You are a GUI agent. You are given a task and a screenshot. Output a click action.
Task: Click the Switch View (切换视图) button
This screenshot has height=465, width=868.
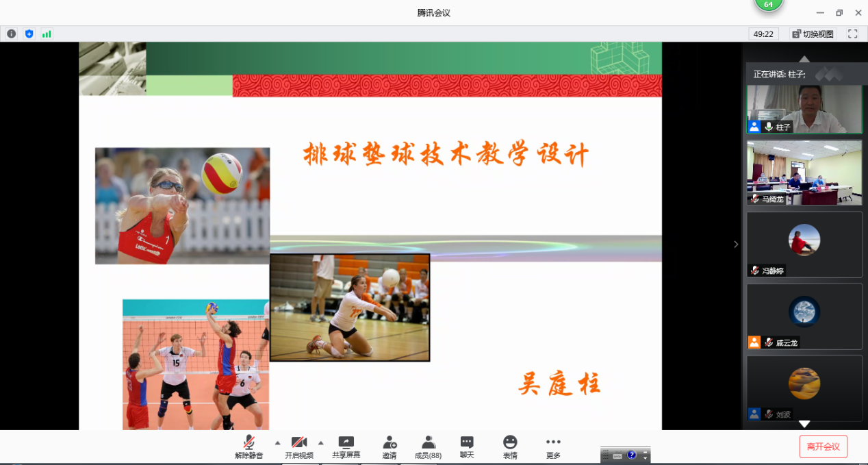click(813, 34)
